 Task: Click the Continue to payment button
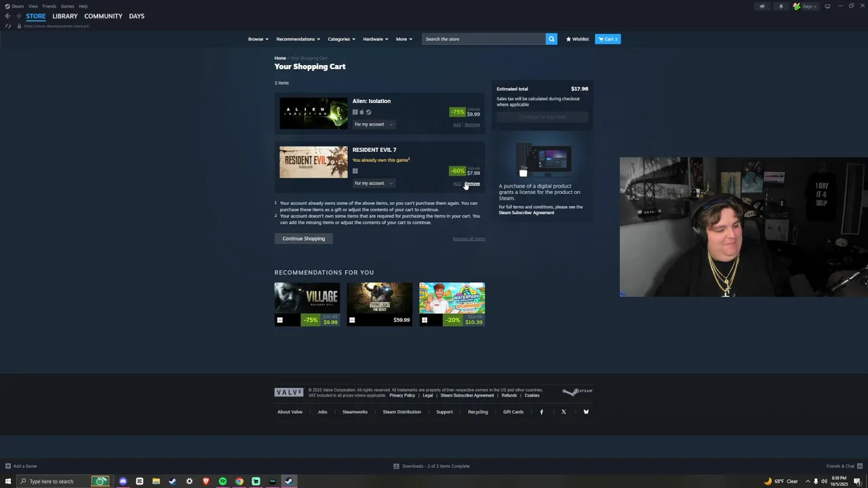pyautogui.click(x=542, y=117)
